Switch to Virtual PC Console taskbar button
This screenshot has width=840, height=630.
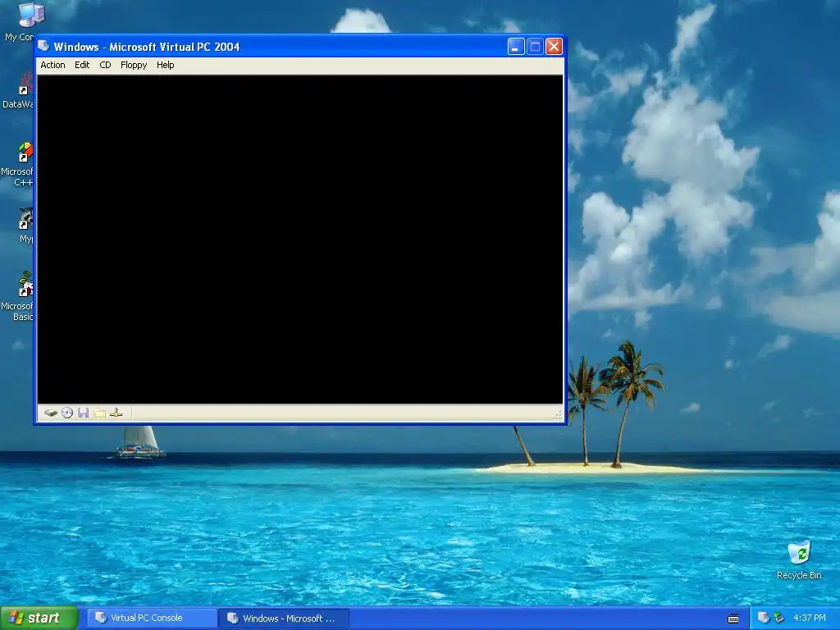coord(152,618)
